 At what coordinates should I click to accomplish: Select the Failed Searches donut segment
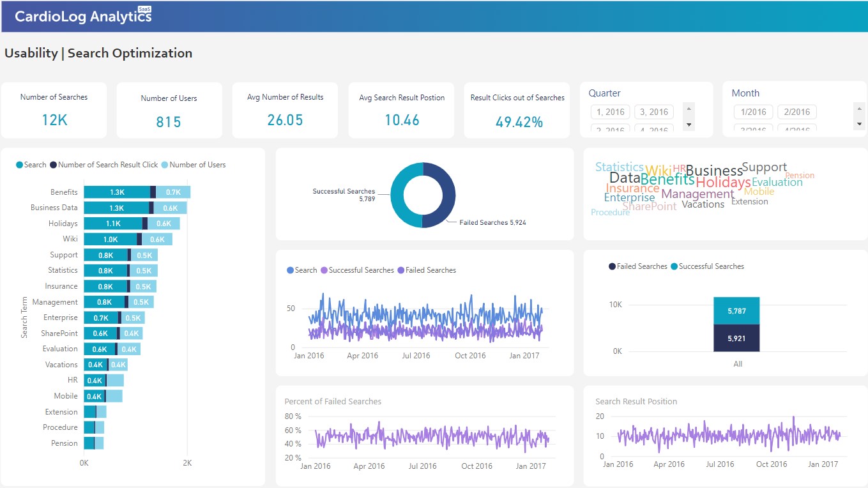click(447, 195)
